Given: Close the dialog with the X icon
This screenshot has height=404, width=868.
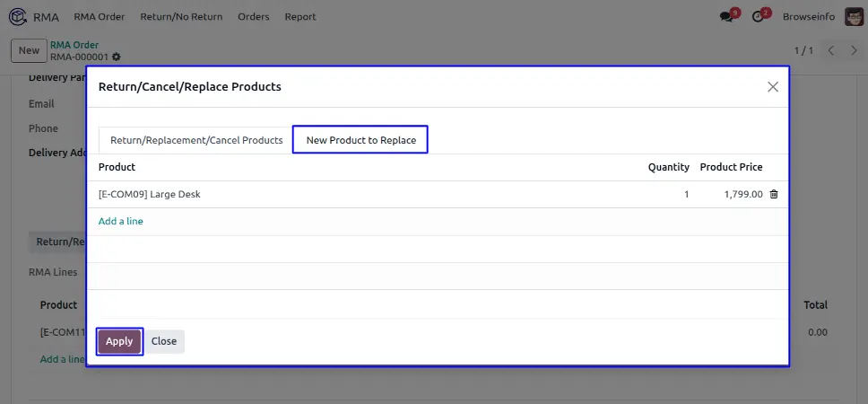Looking at the screenshot, I should (772, 87).
